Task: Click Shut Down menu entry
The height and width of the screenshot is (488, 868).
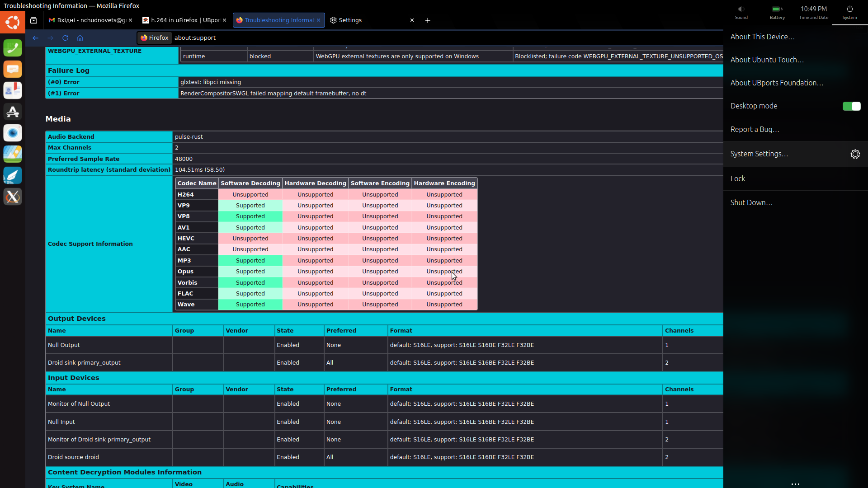Action: tap(751, 203)
